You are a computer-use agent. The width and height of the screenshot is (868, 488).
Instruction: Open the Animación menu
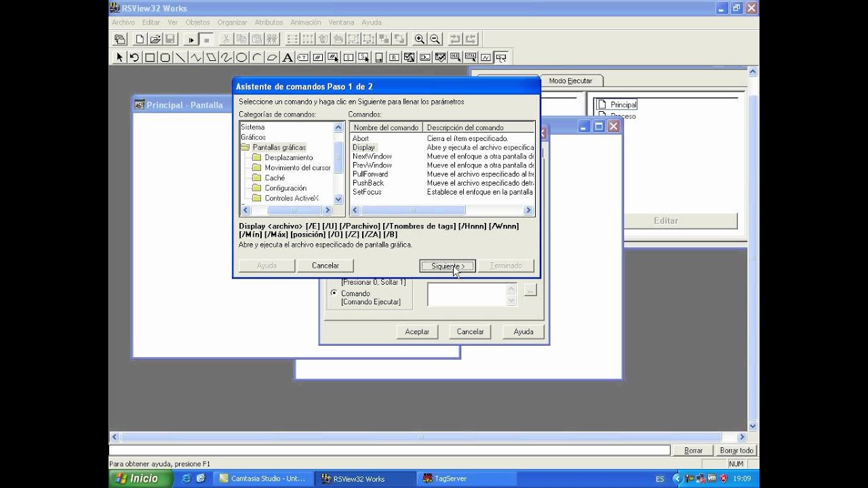[306, 22]
